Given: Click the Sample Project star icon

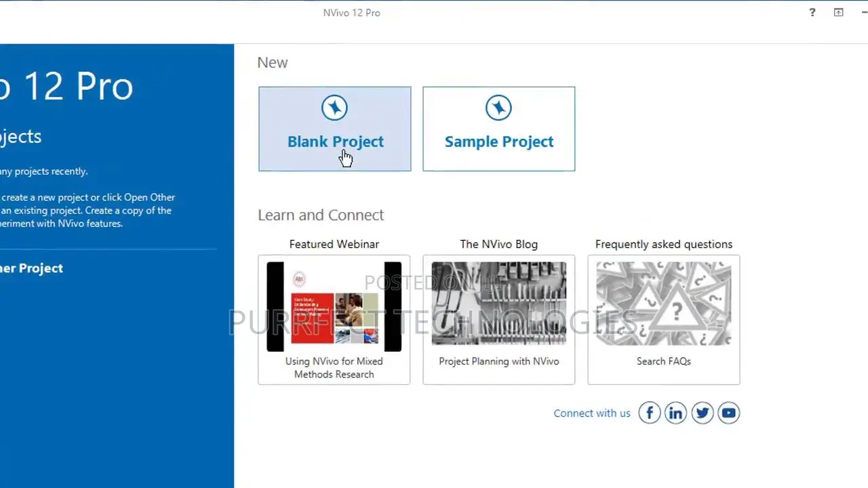Looking at the screenshot, I should tap(498, 108).
